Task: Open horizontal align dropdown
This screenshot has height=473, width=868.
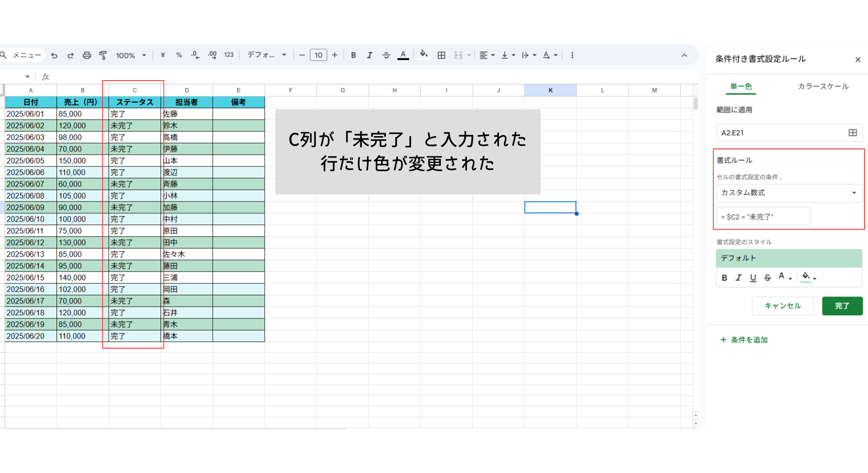Action: click(x=487, y=55)
